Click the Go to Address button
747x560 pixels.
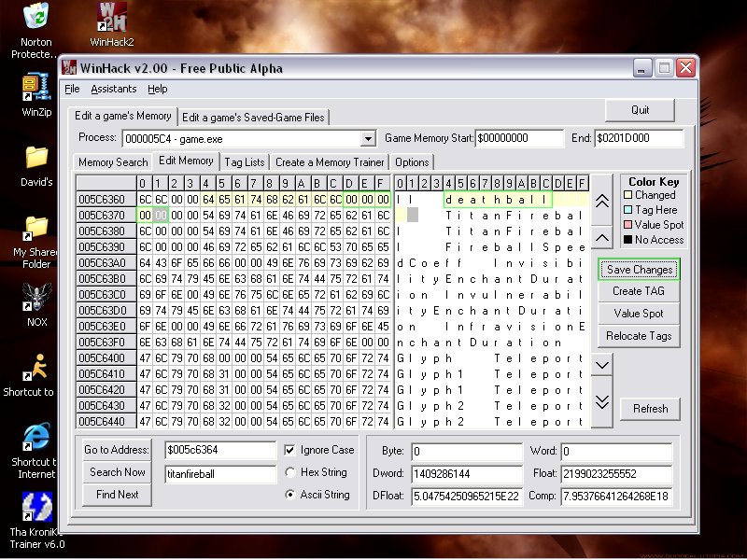(x=117, y=450)
